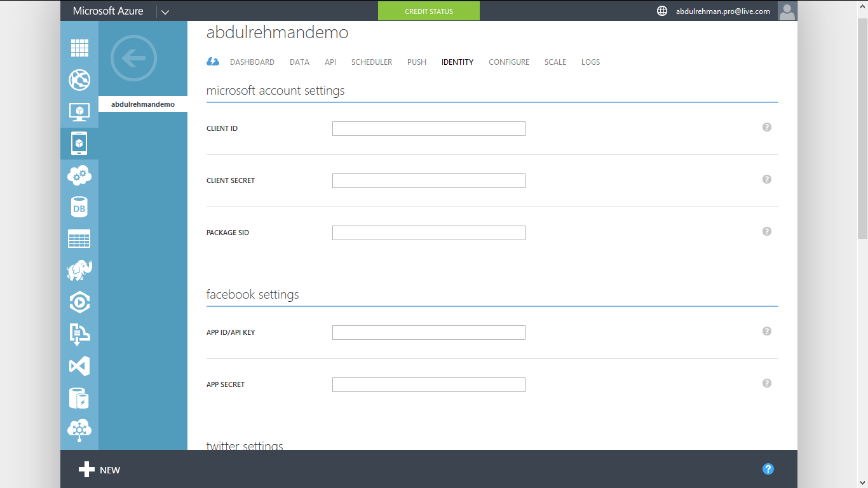Show help for Client ID field

click(767, 127)
